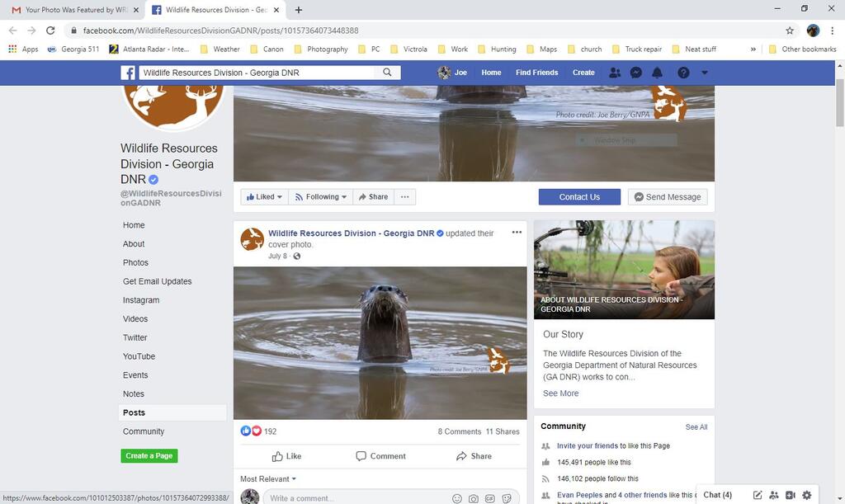Image resolution: width=845 pixels, height=504 pixels.
Task: Click Send Message button
Action: coord(668,197)
